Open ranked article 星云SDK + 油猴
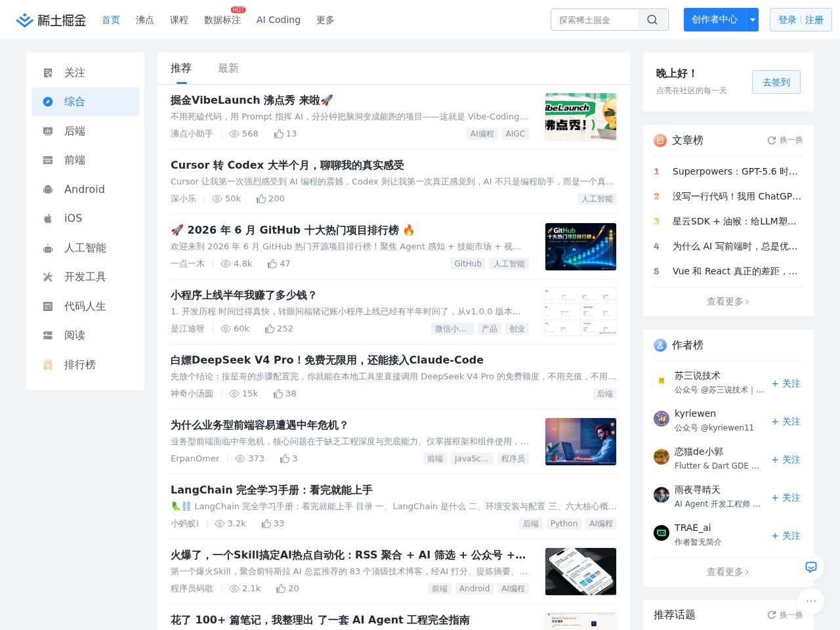840x630 pixels. (735, 221)
